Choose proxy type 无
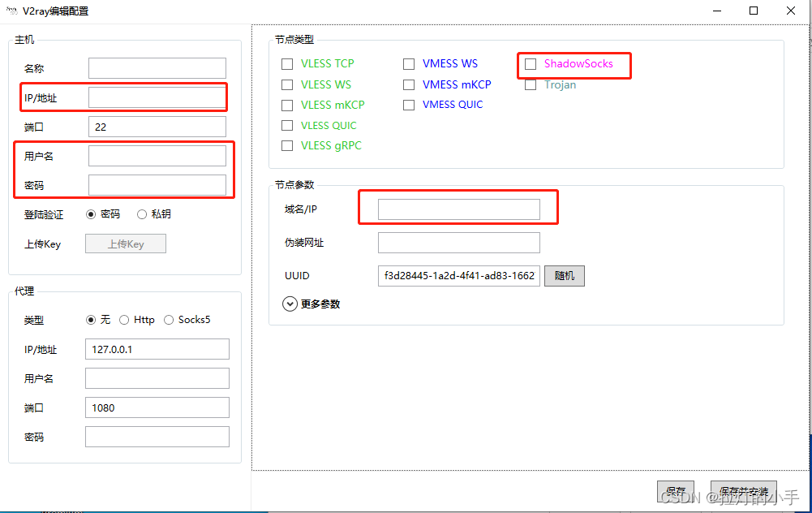812x513 pixels. [x=91, y=320]
